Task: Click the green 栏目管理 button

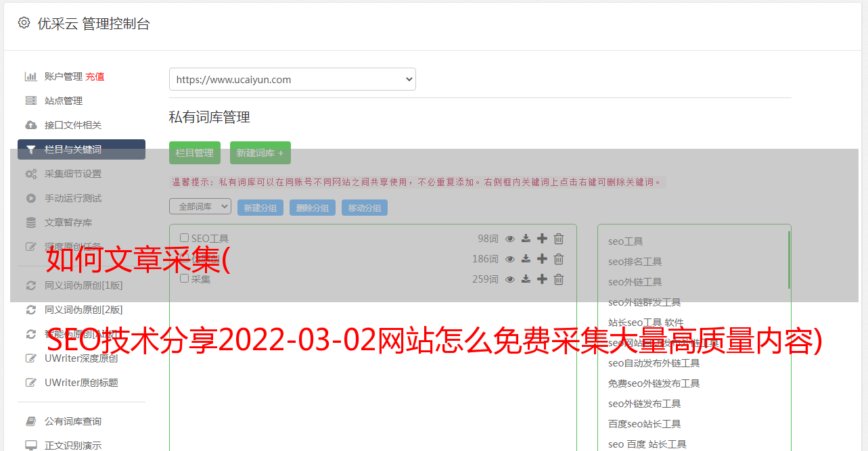Action: pyautogui.click(x=195, y=153)
